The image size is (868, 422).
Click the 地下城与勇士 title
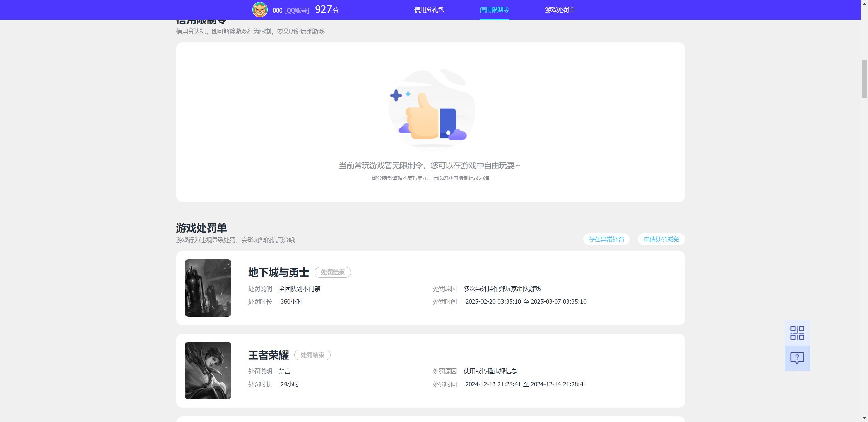[x=278, y=273]
